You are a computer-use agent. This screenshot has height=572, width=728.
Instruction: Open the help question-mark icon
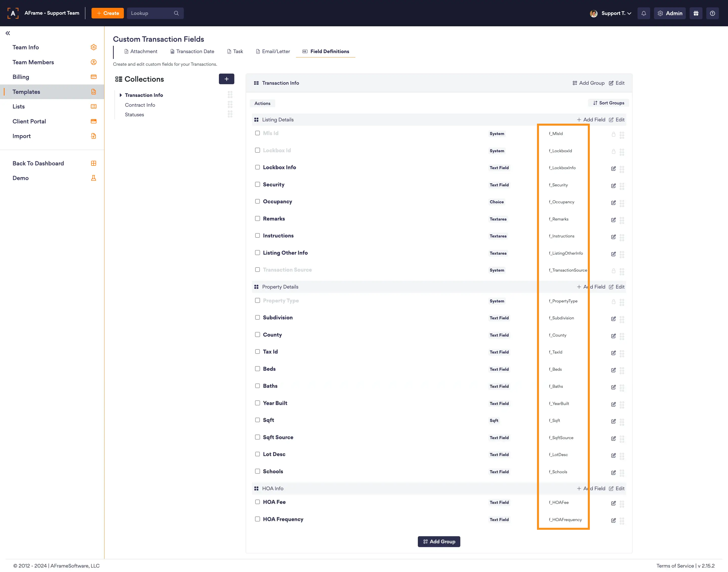point(712,13)
